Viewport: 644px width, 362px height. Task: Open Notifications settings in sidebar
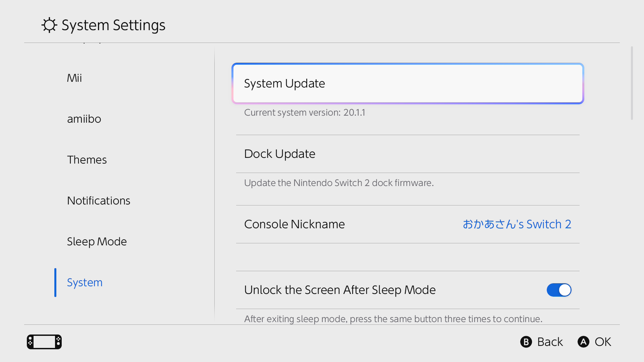99,201
